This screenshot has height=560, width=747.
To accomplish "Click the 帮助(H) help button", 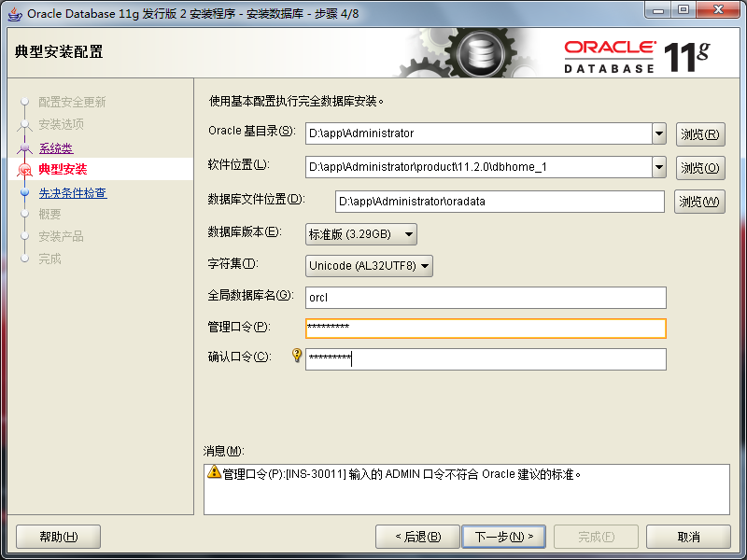I will pos(58,537).
